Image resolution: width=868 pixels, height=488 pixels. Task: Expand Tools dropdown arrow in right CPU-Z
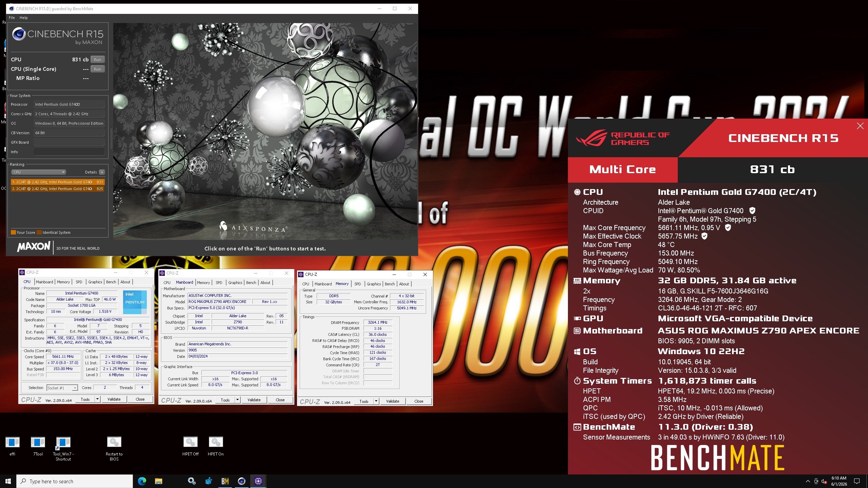coord(376,401)
